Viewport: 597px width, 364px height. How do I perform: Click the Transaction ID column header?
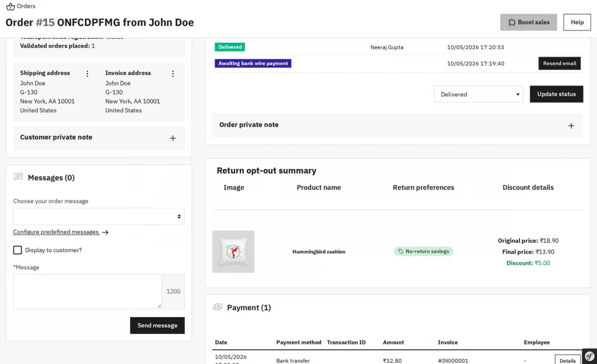pyautogui.click(x=346, y=342)
